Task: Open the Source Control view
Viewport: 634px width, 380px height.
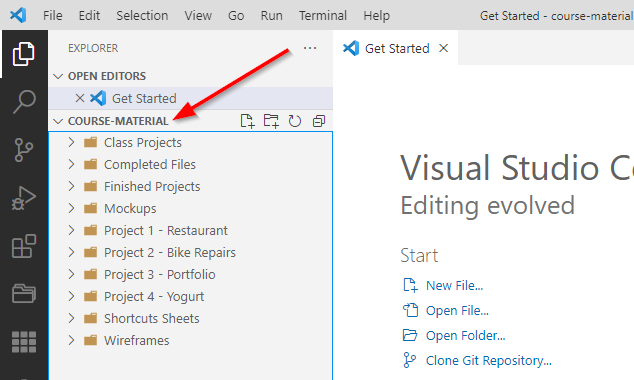Action: (x=24, y=150)
